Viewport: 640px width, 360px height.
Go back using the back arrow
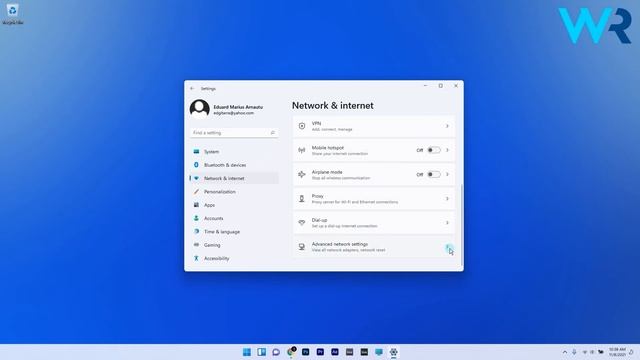tap(192, 89)
